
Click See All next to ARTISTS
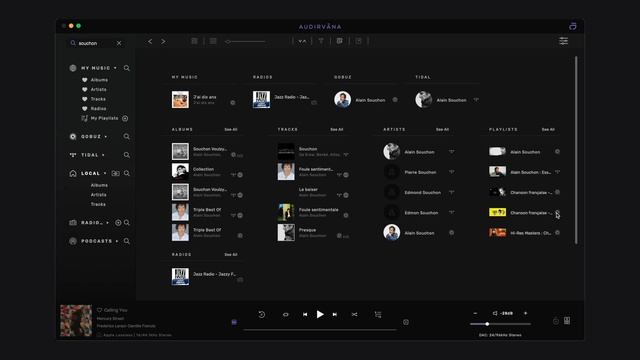pyautogui.click(x=442, y=129)
